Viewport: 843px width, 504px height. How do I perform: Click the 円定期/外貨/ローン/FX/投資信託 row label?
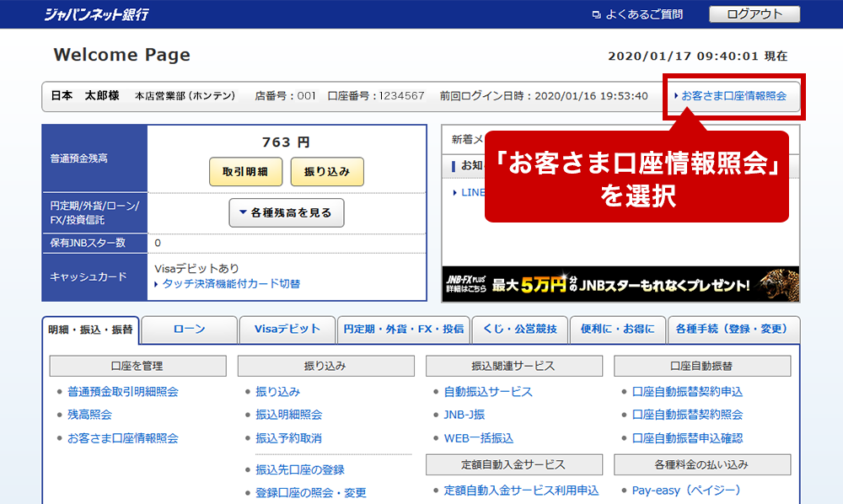pyautogui.click(x=94, y=212)
